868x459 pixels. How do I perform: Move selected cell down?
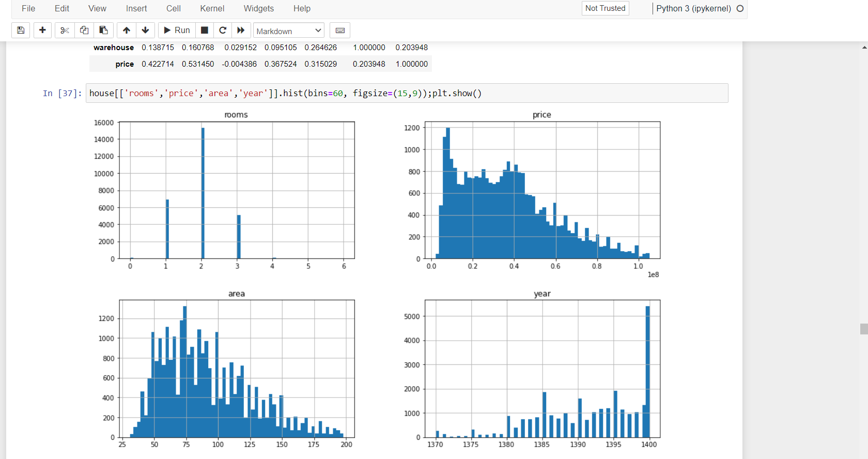pyautogui.click(x=146, y=30)
